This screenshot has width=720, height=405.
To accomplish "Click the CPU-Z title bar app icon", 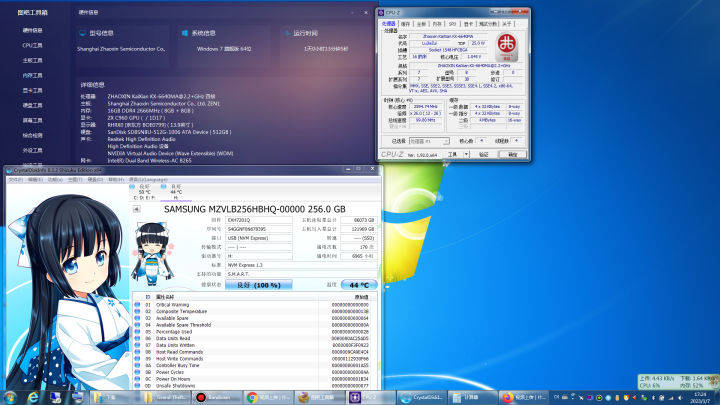I will pos(381,12).
